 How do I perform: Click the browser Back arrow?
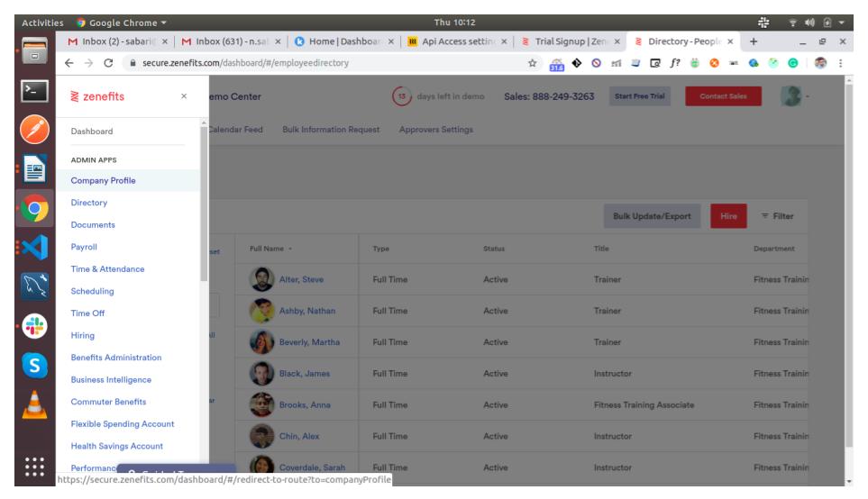pos(69,63)
